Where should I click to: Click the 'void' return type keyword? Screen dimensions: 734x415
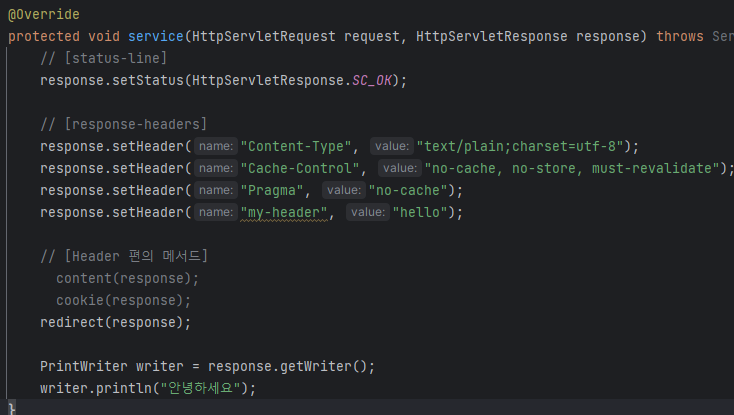[x=103, y=36]
